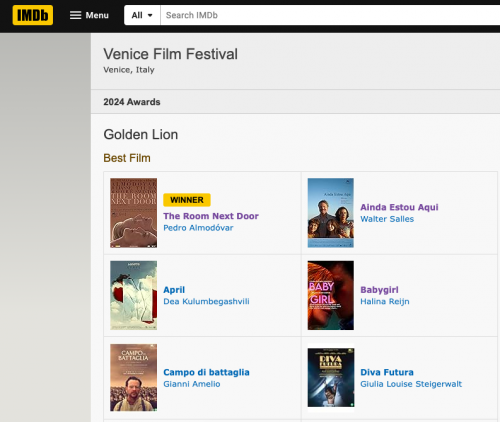
Task: Click the Diva Futura poster
Action: 331,378
